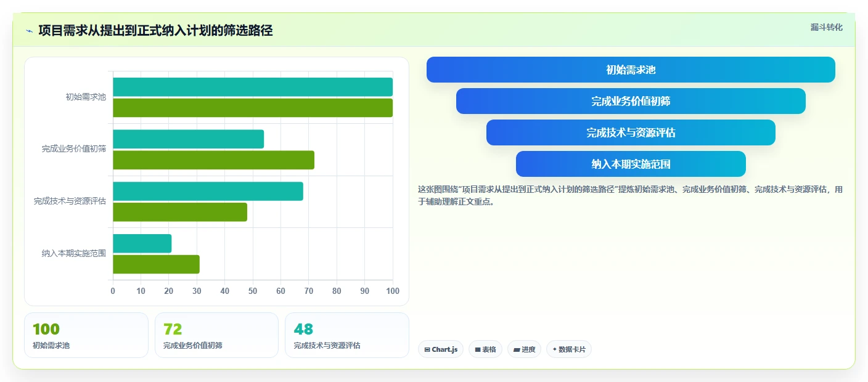
Task: Click the 进度 tag chip
Action: tap(524, 349)
